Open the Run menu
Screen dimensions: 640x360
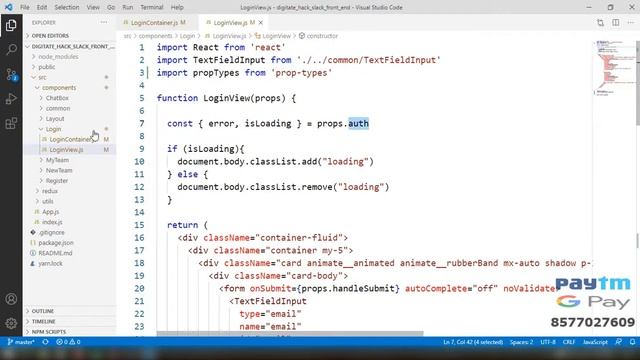click(128, 7)
